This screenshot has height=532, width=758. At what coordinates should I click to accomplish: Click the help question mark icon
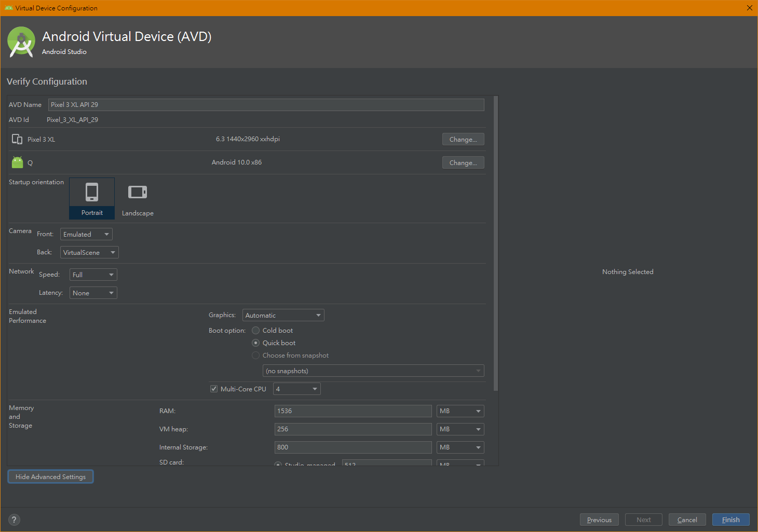pos(14,520)
